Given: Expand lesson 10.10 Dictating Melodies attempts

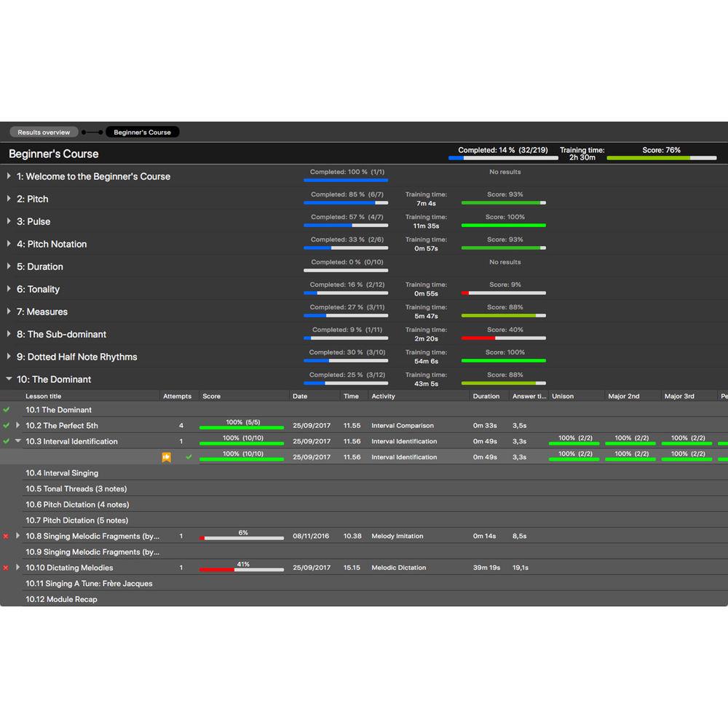Looking at the screenshot, I should pyautogui.click(x=18, y=568).
